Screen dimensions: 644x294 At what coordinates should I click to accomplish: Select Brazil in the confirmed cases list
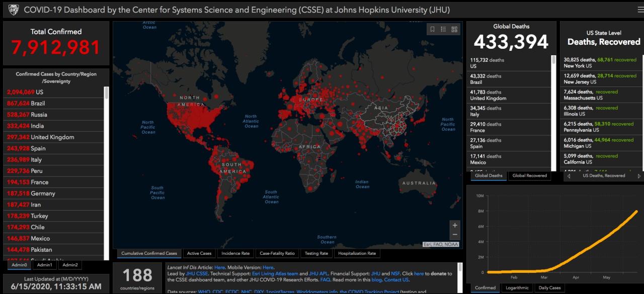click(38, 103)
